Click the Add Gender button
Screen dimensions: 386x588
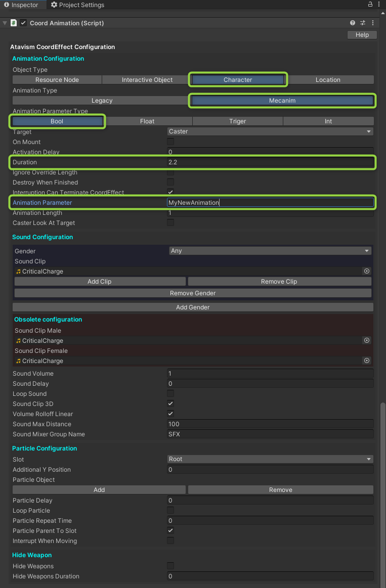(x=193, y=307)
